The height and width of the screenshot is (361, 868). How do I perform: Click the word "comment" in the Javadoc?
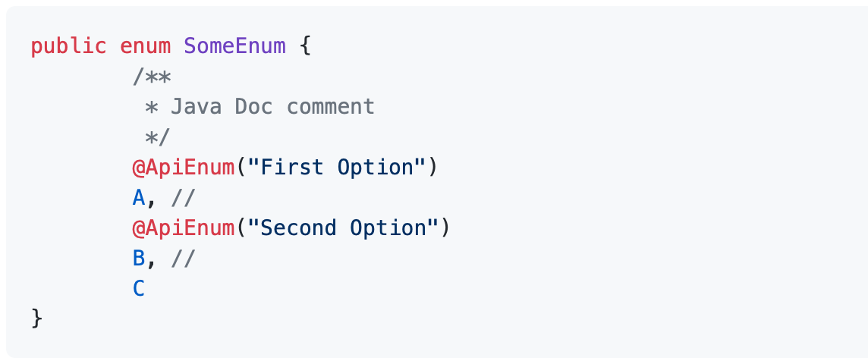(x=331, y=107)
